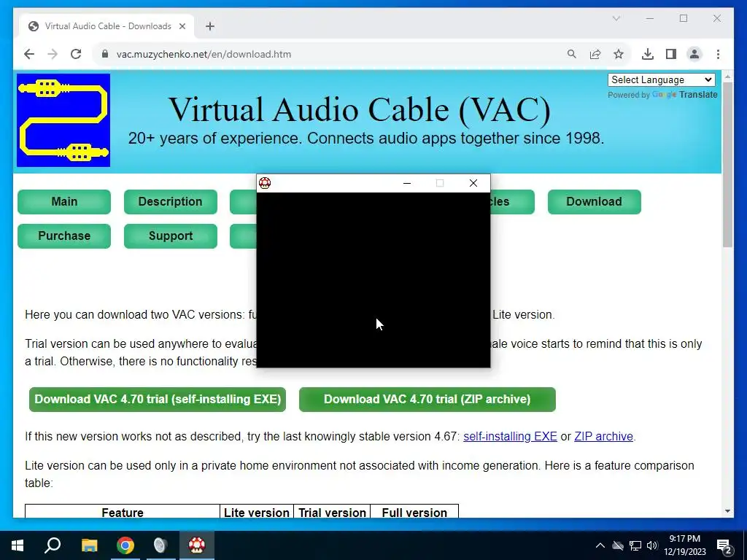Click the gray oval app taskbar icon
The height and width of the screenshot is (560, 747).
click(x=160, y=545)
